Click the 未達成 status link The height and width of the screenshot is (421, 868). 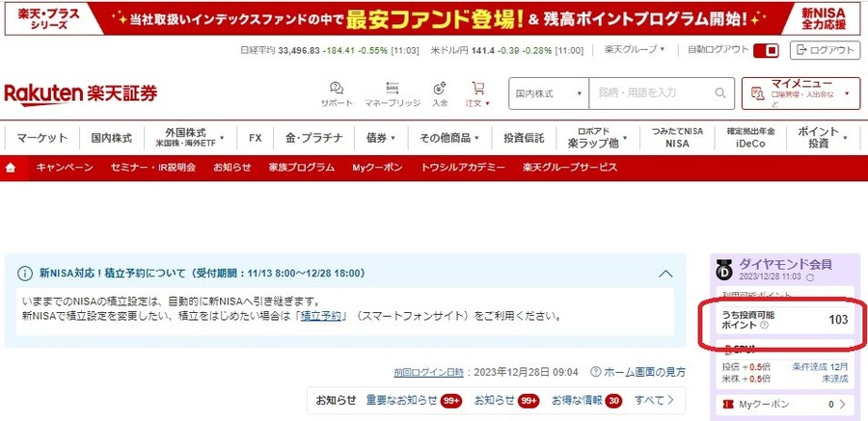coord(834,379)
